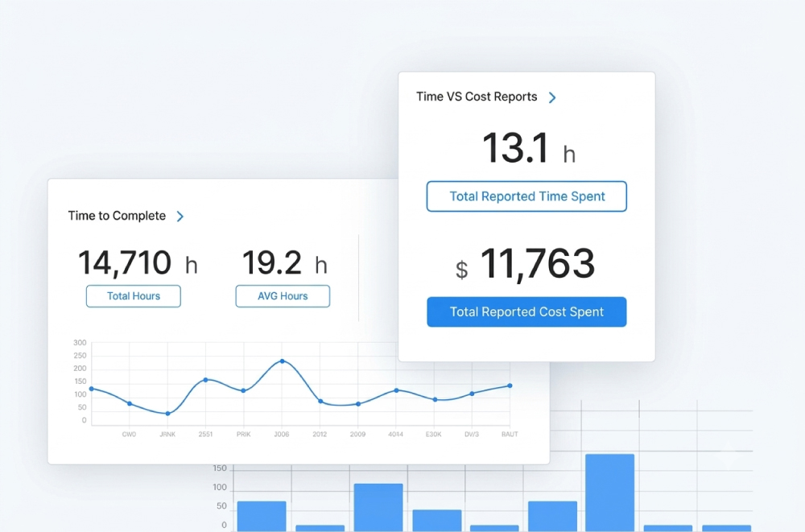Screen dimensions: 805x532
Task: Click the PRIK x-axis label
Action: tap(243, 435)
